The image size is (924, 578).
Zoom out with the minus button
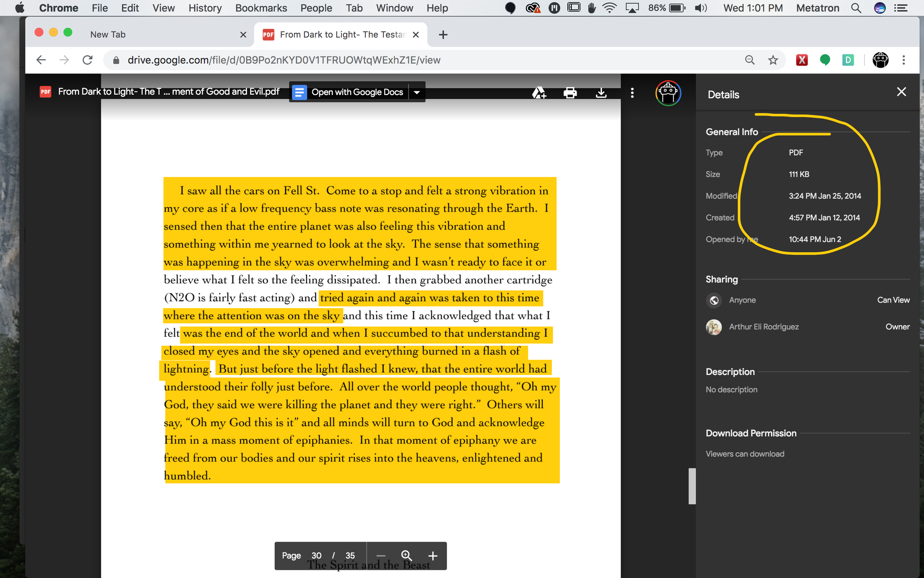[x=380, y=555]
